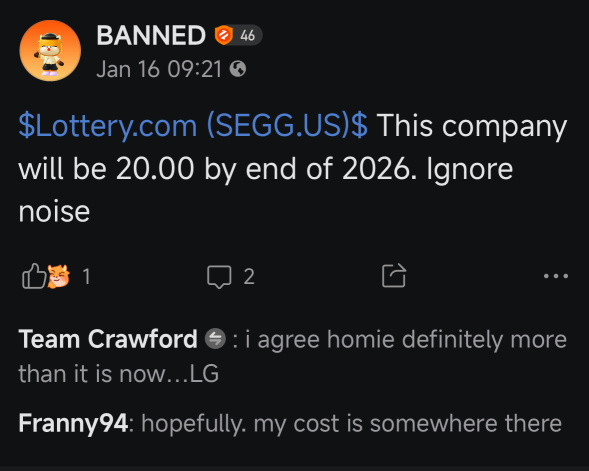Select Franny94's comment about cost

pyautogui.click(x=352, y=424)
